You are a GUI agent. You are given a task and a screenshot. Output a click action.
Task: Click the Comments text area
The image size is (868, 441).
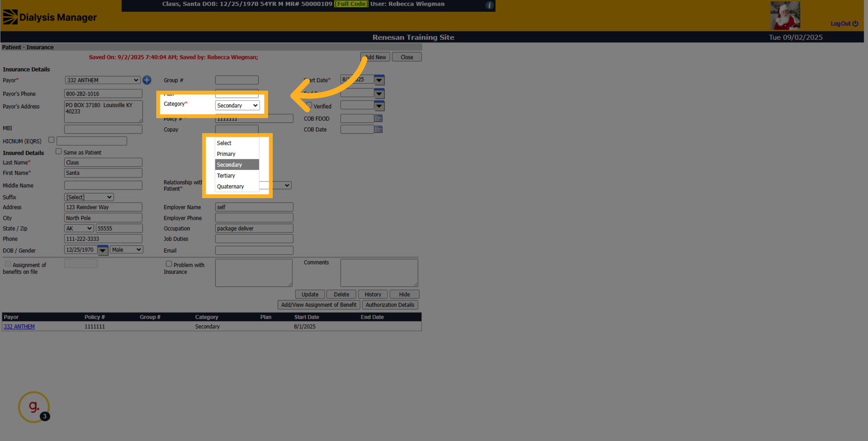(x=379, y=273)
